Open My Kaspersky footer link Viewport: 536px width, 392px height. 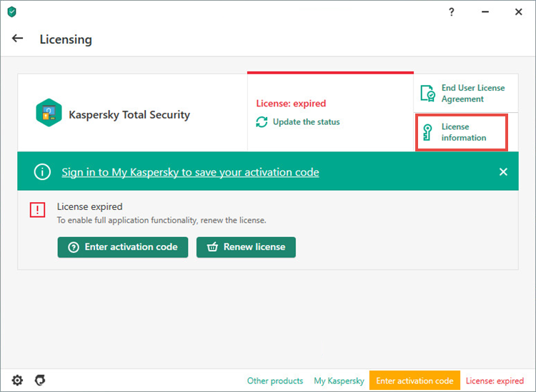pyautogui.click(x=339, y=381)
